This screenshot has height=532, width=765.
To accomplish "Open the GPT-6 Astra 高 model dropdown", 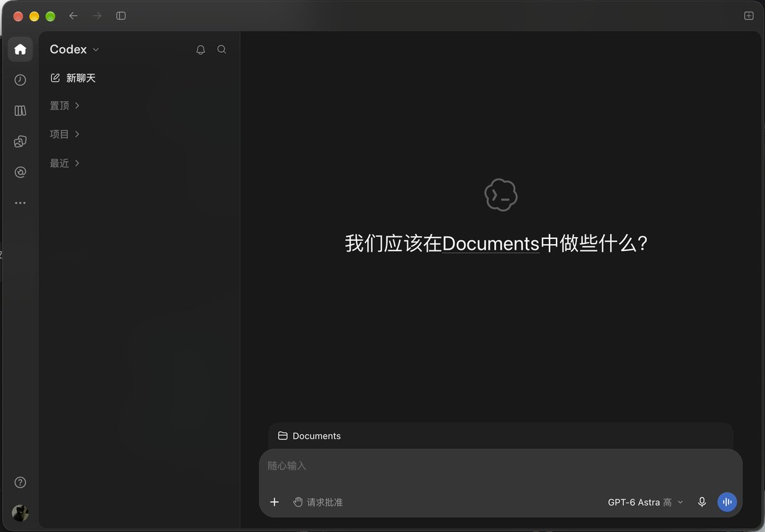I will tap(645, 502).
